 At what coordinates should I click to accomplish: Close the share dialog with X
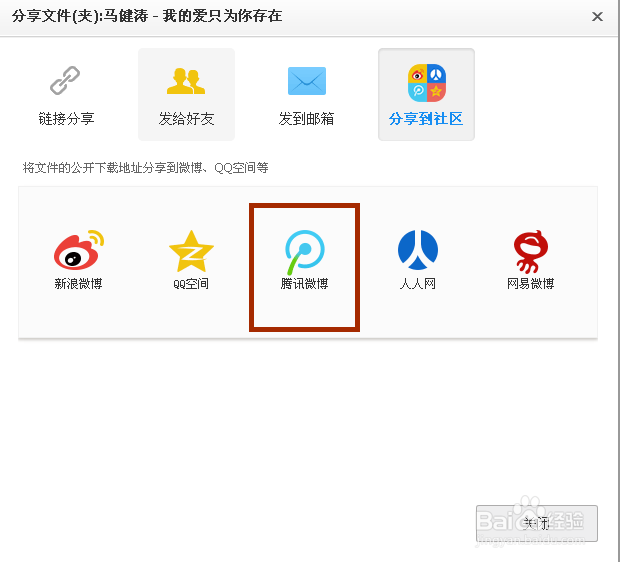pos(597,17)
